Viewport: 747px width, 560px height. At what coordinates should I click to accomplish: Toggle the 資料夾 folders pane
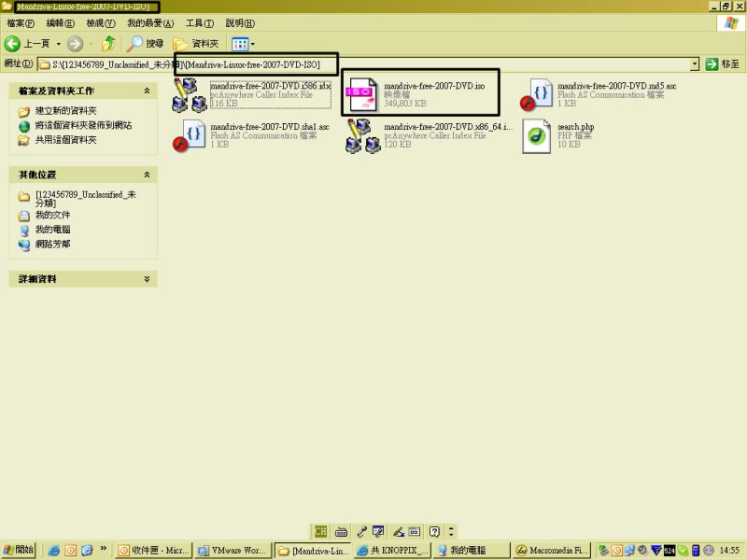point(196,44)
